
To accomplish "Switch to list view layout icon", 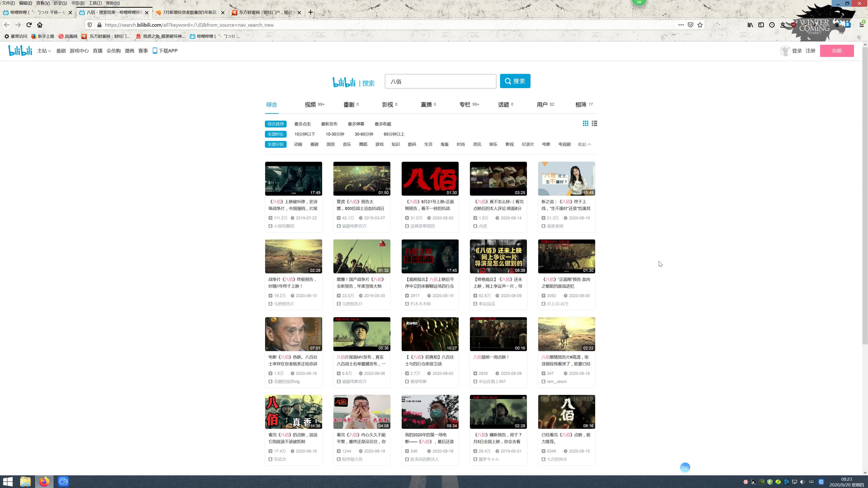I will coord(594,124).
